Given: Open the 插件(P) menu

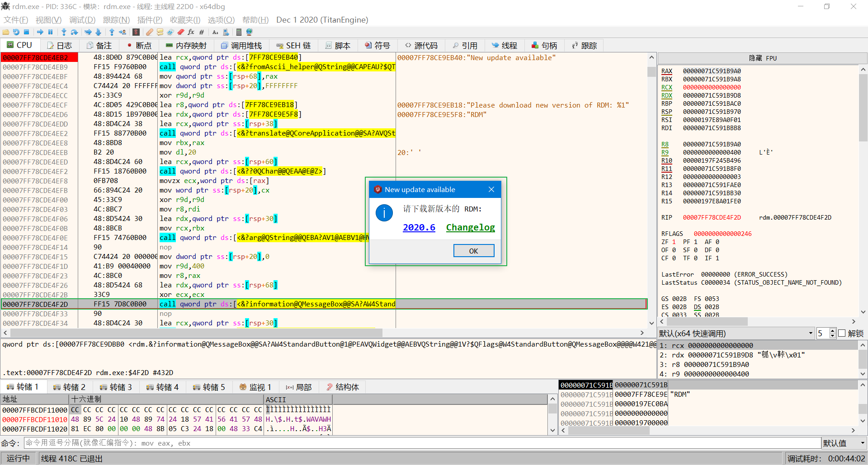Looking at the screenshot, I should coord(150,20).
